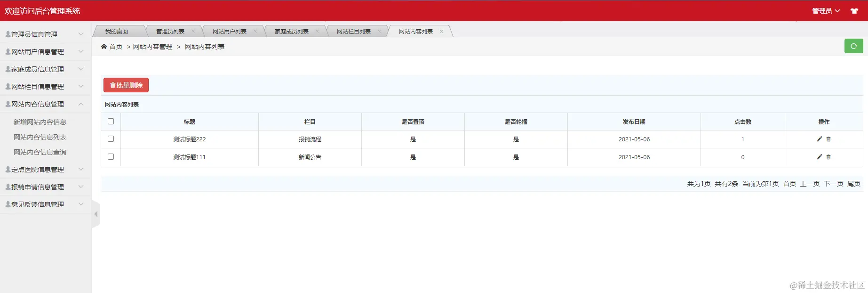The height and width of the screenshot is (293, 868).
Task: Expand 报销申请信息管理 chevron
Action: [x=81, y=187]
